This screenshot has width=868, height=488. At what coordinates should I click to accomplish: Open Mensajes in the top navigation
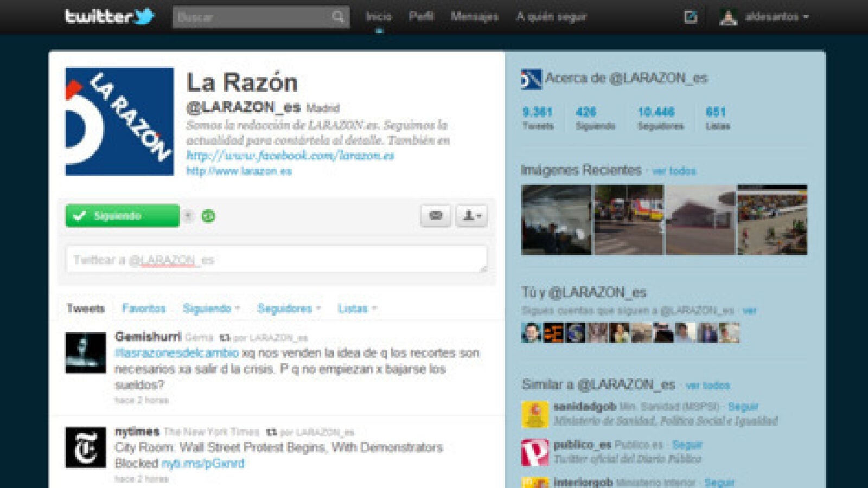point(474,16)
